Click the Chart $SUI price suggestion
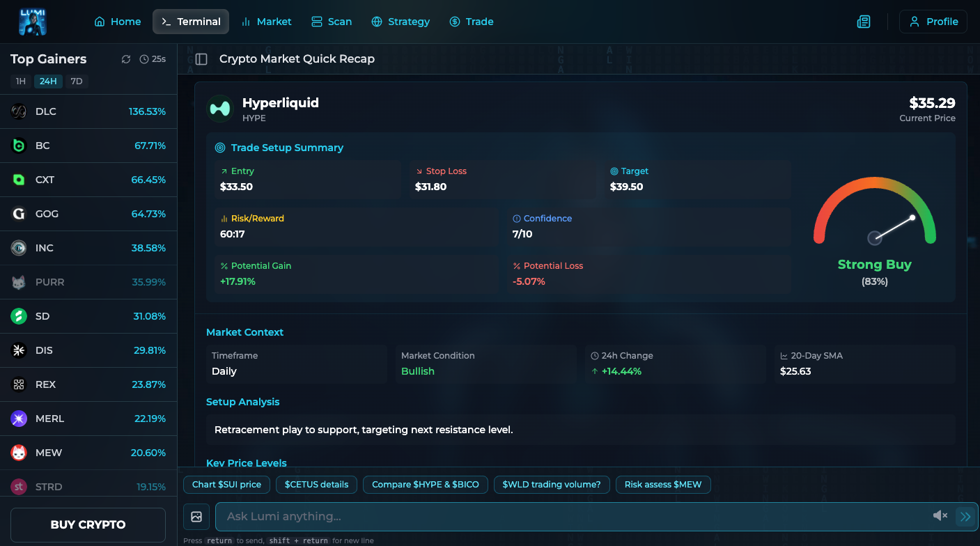Screen dimensions: 980x546 click(x=226, y=485)
